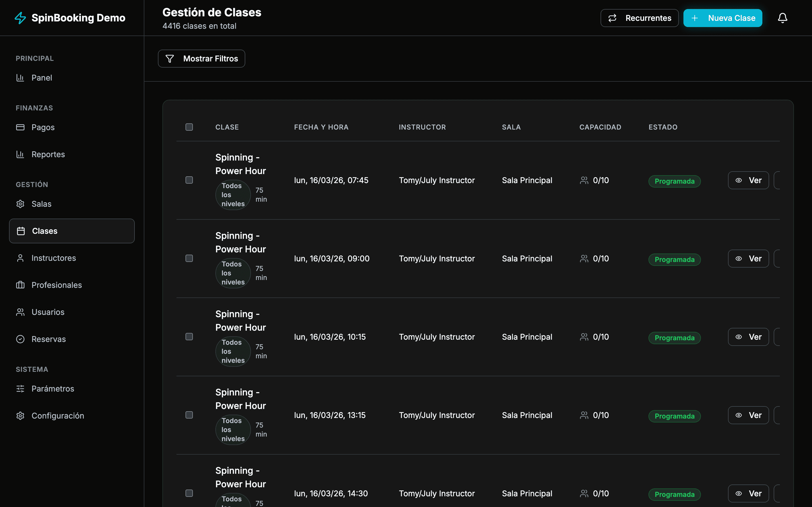Open the Recurrentes dialog
Viewport: 812px width, 507px height.
[x=639, y=18]
